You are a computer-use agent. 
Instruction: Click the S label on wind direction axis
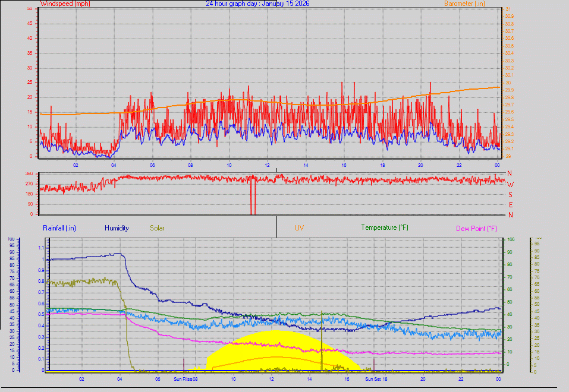[x=510, y=194]
